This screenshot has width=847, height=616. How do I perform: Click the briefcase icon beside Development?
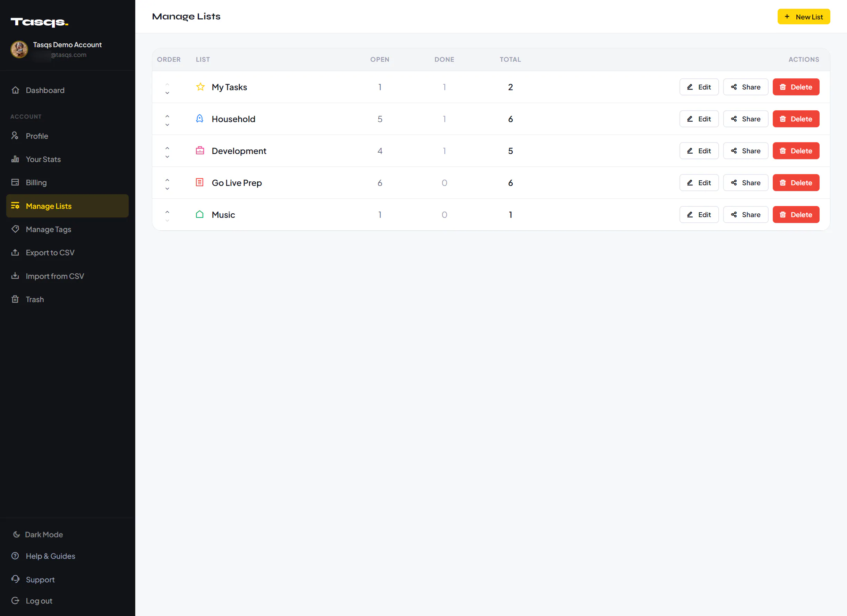pyautogui.click(x=200, y=151)
